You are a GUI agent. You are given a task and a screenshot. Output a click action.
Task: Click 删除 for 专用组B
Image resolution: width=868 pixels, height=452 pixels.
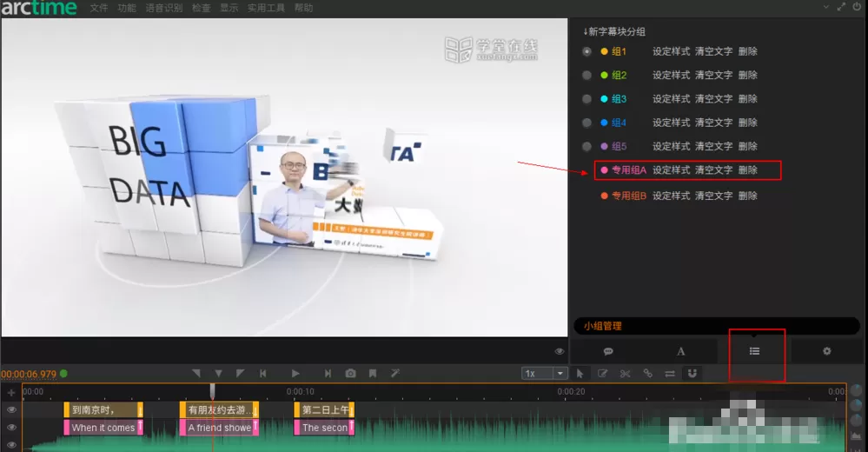click(747, 196)
